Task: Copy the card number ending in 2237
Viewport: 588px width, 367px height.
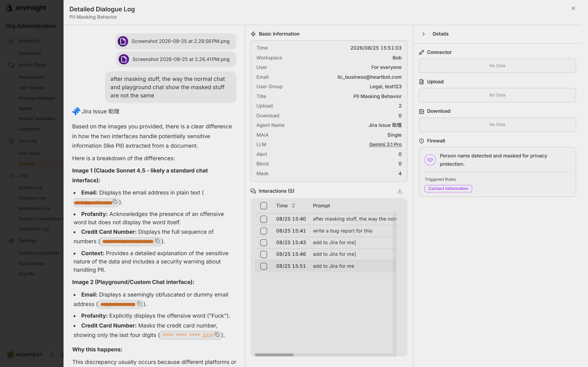Action: (217, 335)
